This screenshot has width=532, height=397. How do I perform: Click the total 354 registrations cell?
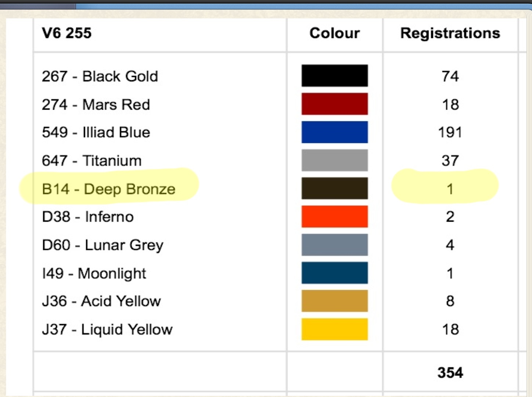[450, 372]
